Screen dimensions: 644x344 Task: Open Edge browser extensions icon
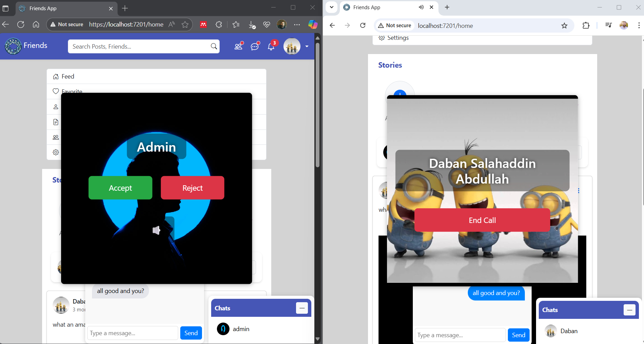point(219,24)
